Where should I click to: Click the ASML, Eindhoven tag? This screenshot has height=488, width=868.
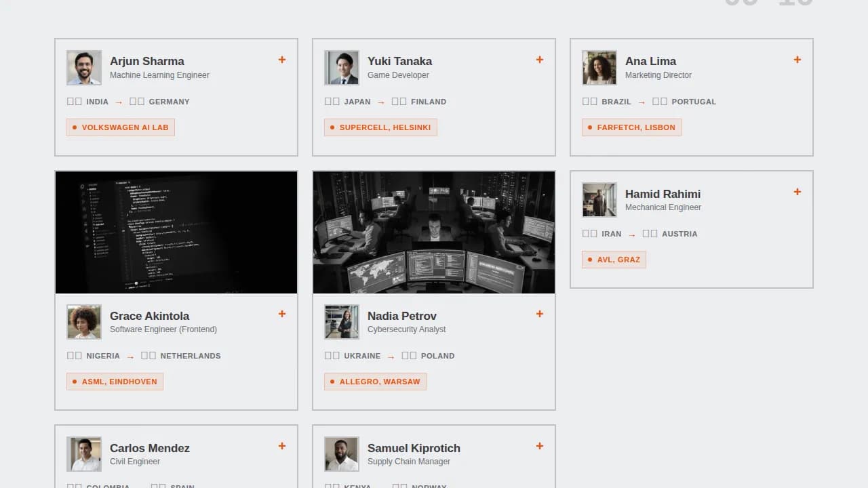click(115, 382)
